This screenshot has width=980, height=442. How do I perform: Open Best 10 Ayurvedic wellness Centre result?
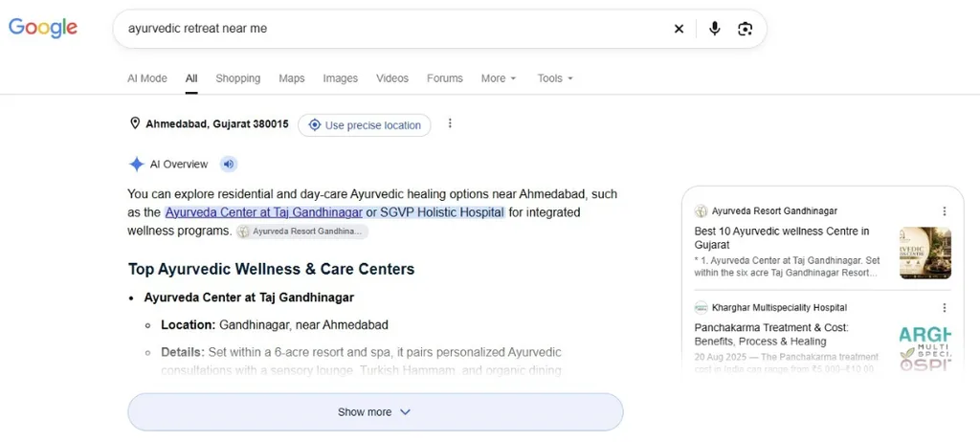(x=782, y=238)
